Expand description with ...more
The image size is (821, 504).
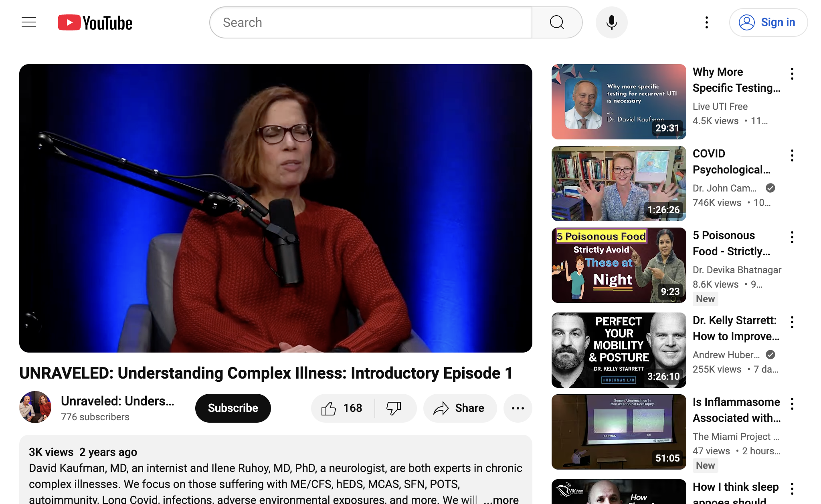click(501, 499)
